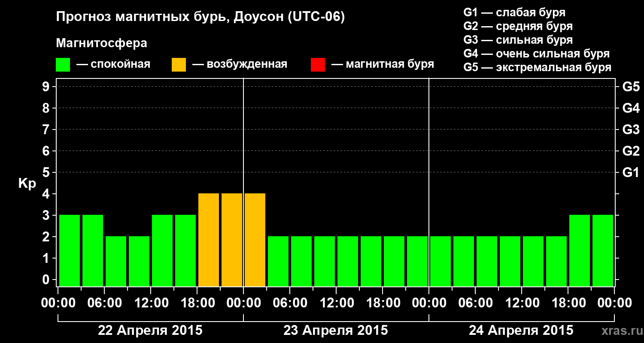Click the 18:00 time label under 24 Апреля

[x=568, y=303]
